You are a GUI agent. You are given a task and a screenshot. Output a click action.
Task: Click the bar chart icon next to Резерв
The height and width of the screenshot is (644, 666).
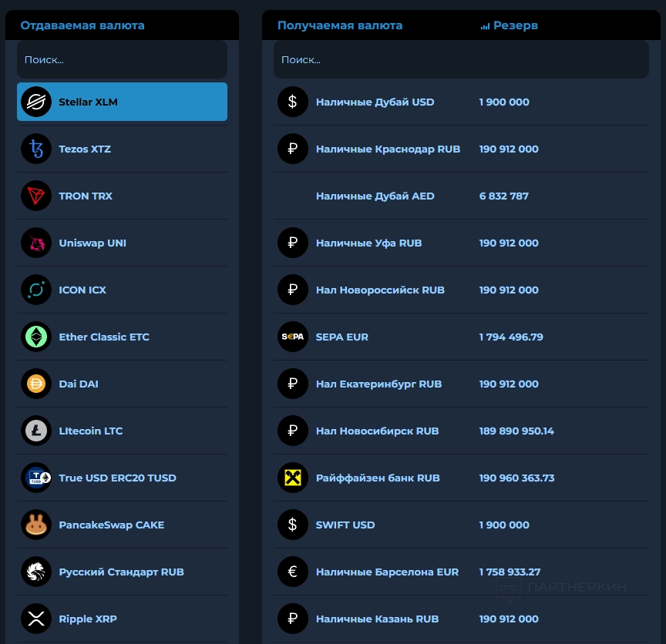[x=485, y=26]
